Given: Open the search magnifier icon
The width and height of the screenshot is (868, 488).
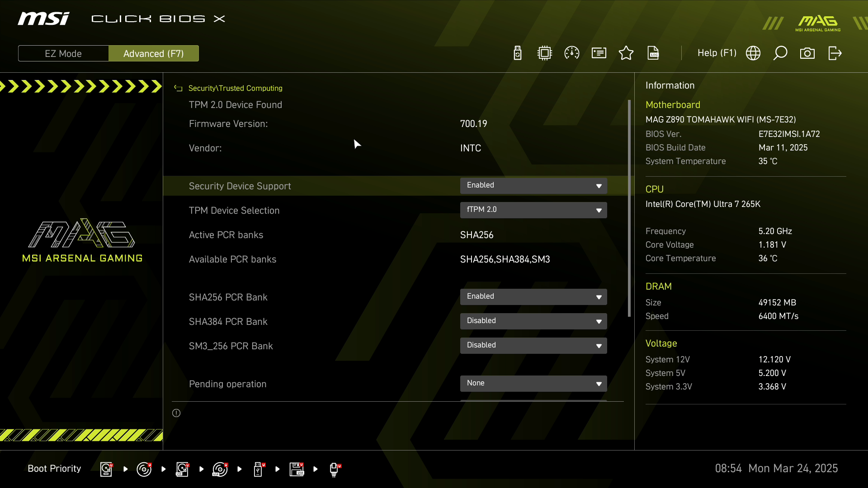Looking at the screenshot, I should click(780, 53).
